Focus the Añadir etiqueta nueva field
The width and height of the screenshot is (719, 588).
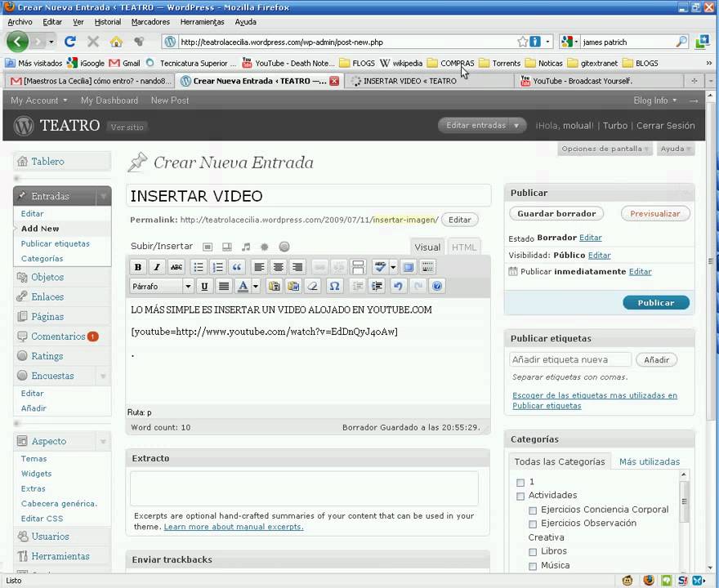pos(570,360)
